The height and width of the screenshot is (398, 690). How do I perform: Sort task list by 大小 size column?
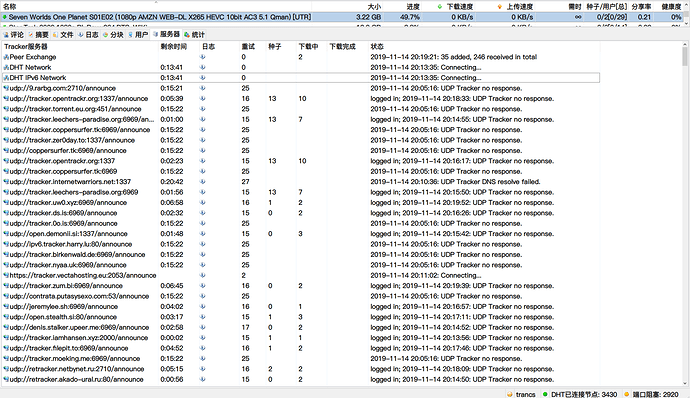tap(374, 7)
